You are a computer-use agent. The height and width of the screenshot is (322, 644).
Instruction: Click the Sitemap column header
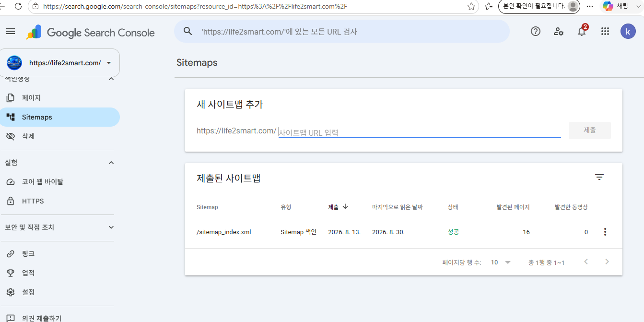point(207,207)
